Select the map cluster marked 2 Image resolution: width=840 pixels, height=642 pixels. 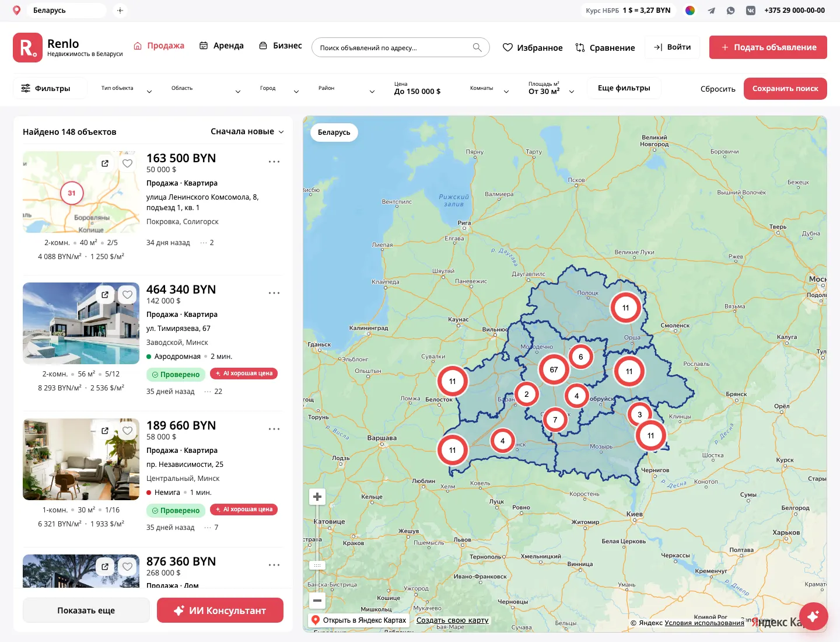click(526, 394)
